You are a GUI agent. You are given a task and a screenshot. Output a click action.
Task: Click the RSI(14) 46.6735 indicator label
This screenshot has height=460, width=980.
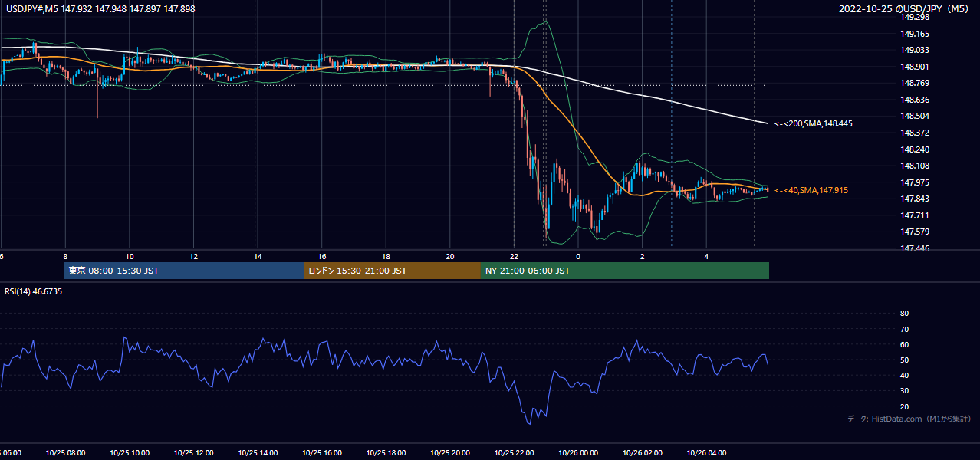point(34,291)
